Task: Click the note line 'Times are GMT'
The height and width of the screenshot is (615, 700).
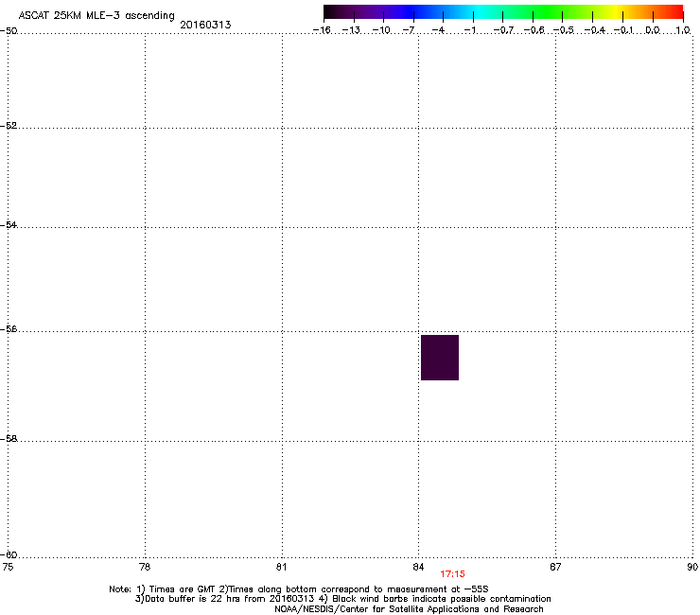Action: (299, 589)
